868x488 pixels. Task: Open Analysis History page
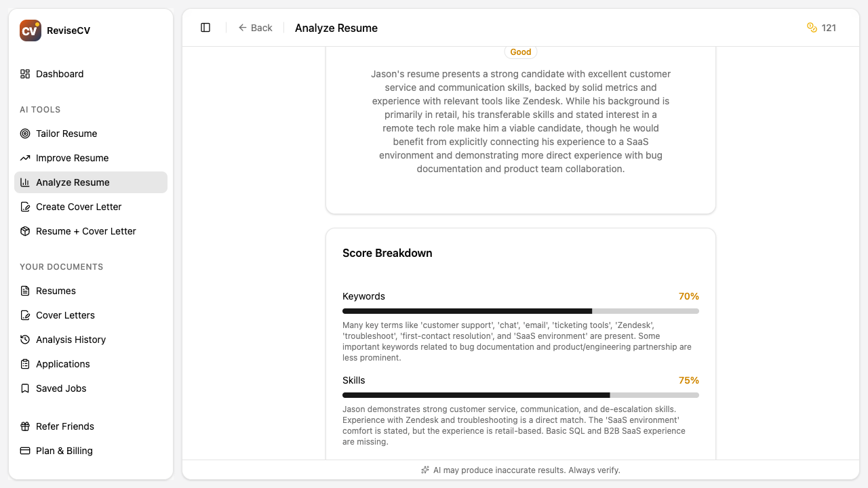[71, 340]
